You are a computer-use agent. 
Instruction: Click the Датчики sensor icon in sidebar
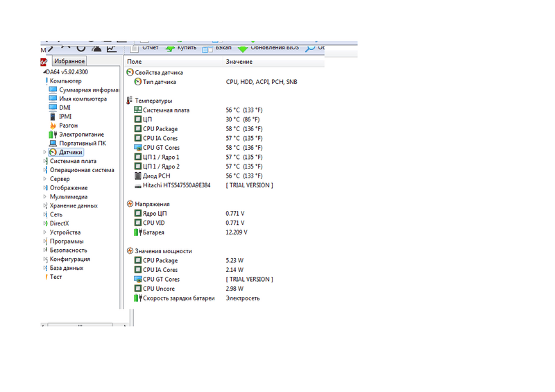coord(53,152)
